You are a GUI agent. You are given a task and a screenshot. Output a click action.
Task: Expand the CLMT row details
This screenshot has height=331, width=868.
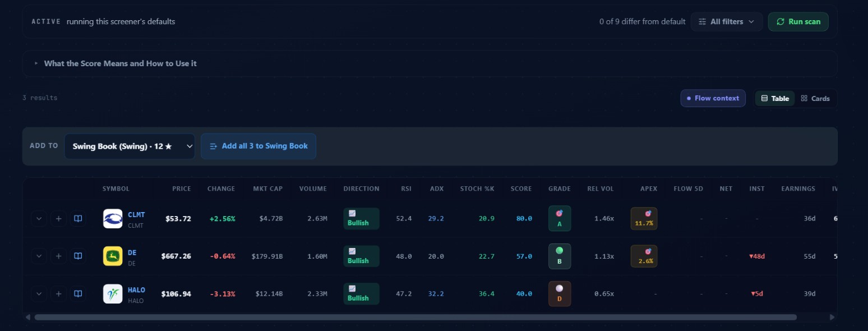click(39, 219)
